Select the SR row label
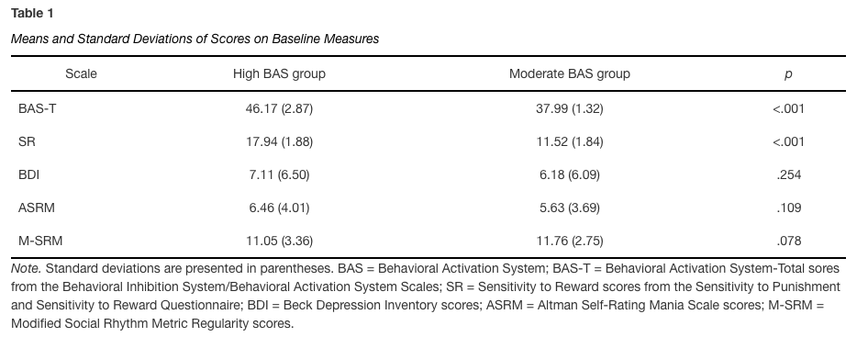 pyautogui.click(x=27, y=141)
